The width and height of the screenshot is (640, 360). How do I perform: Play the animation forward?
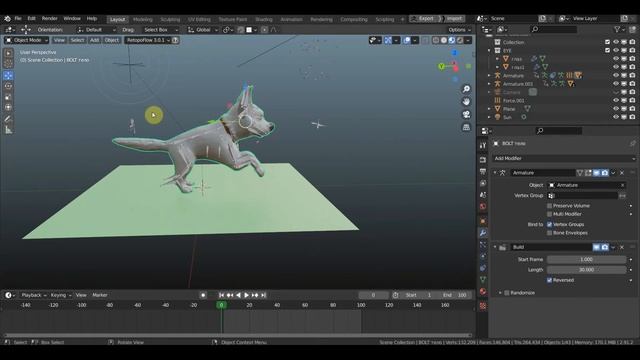click(247, 295)
